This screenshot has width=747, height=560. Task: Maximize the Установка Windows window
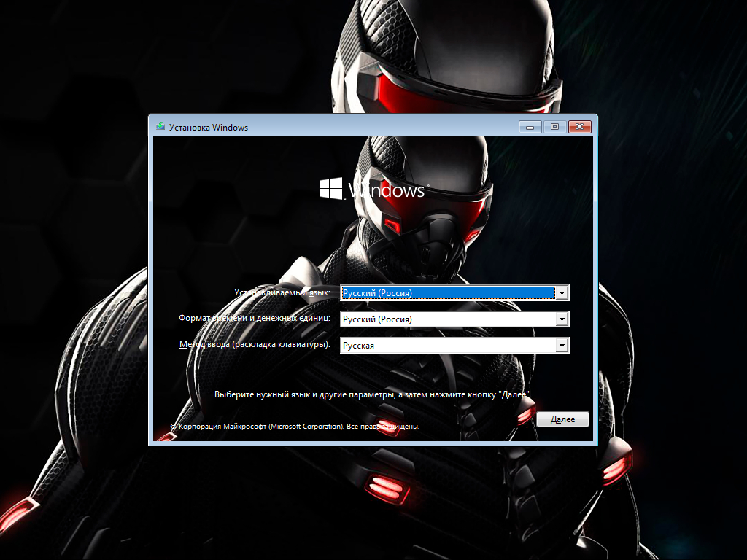(554, 127)
